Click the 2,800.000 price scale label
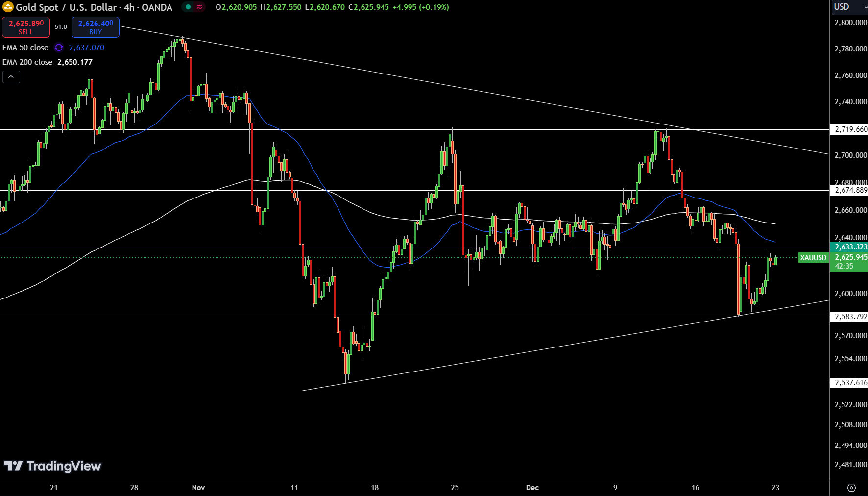 coord(850,23)
